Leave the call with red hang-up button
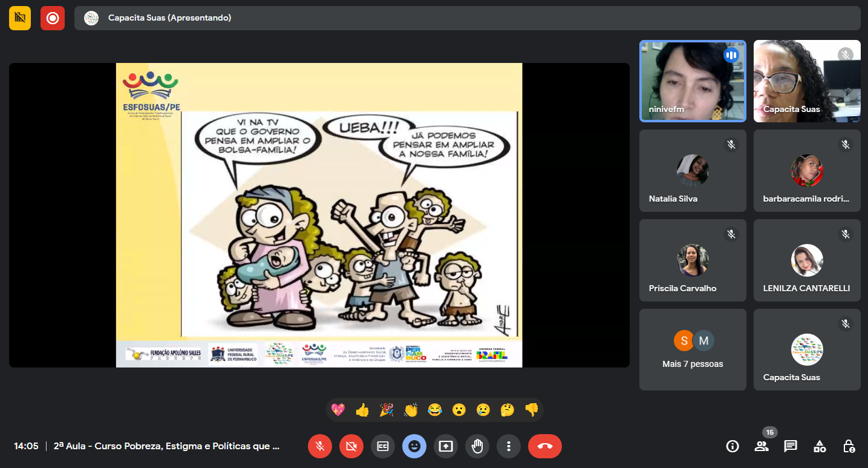 point(544,447)
